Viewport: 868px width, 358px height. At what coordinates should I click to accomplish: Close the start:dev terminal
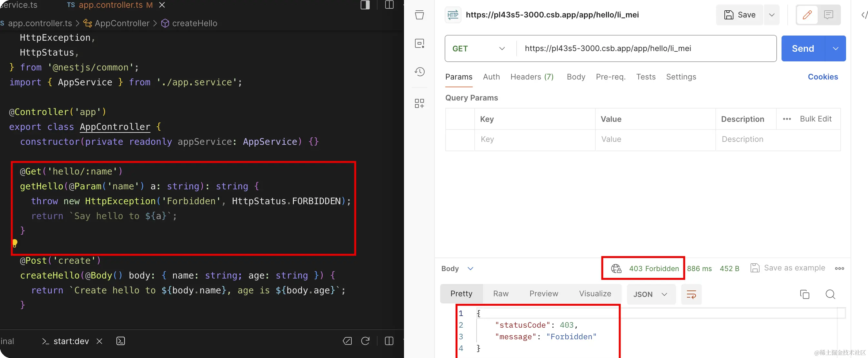tap(99, 341)
